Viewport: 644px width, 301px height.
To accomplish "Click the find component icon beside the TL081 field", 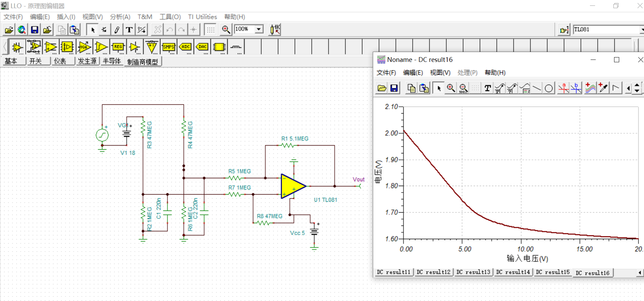I will (x=564, y=30).
